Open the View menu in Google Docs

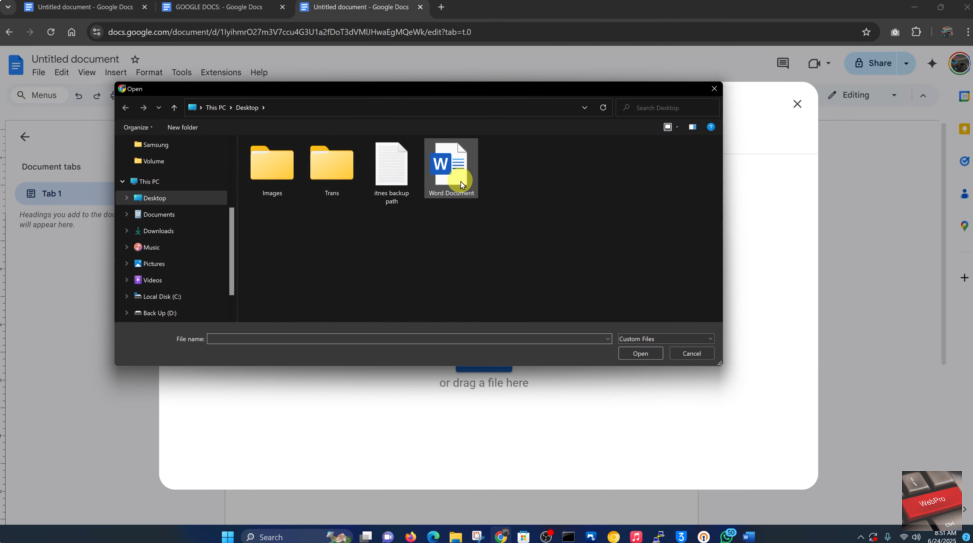[x=87, y=73]
